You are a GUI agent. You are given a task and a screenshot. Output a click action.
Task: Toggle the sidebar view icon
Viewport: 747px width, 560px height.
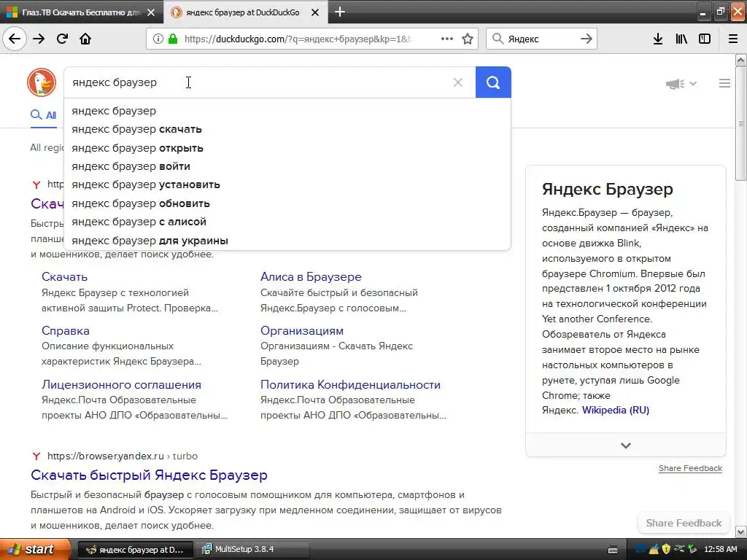click(x=705, y=39)
